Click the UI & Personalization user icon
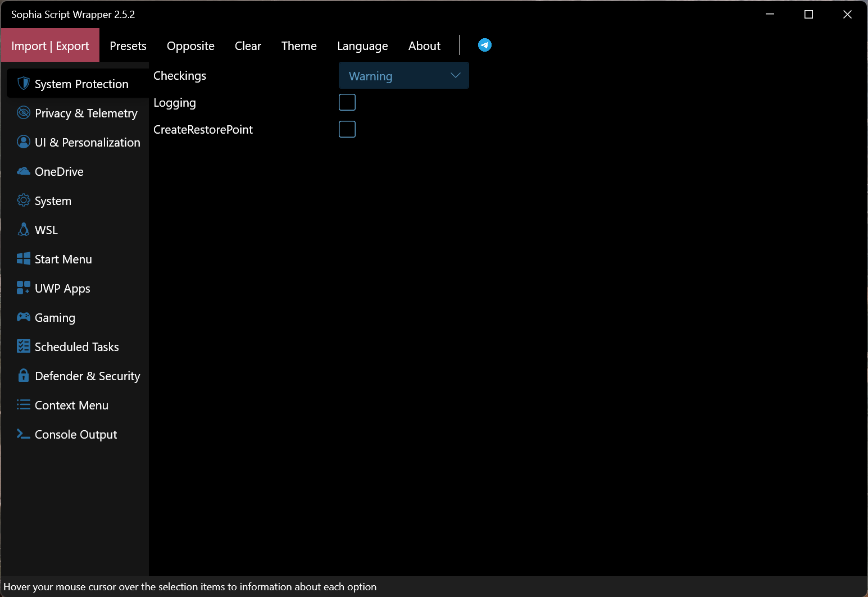868x597 pixels. point(23,142)
